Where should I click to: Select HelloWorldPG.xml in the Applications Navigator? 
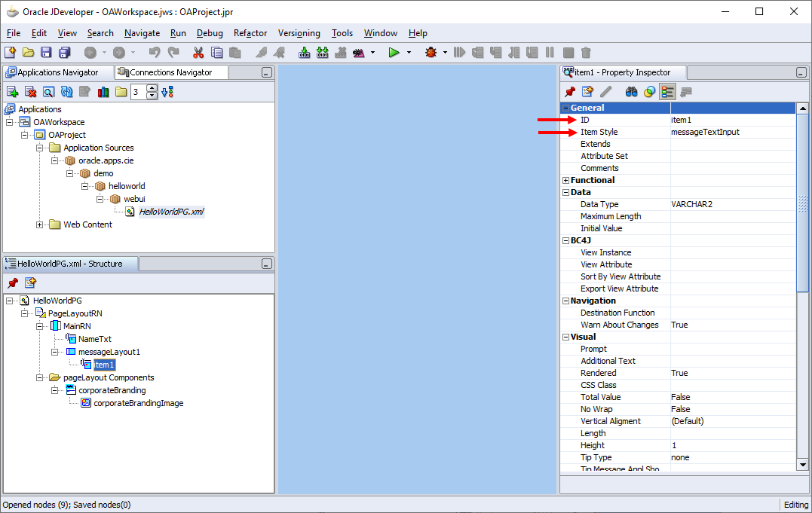(x=171, y=212)
